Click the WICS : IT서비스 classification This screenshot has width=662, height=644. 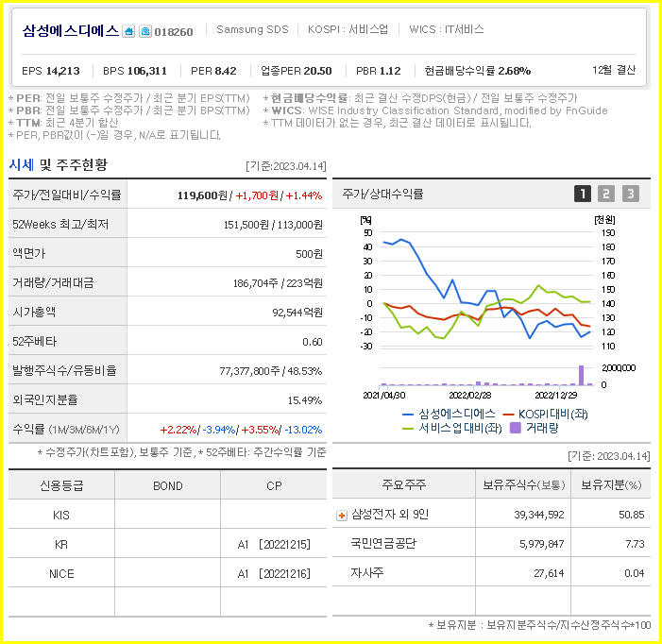(447, 29)
